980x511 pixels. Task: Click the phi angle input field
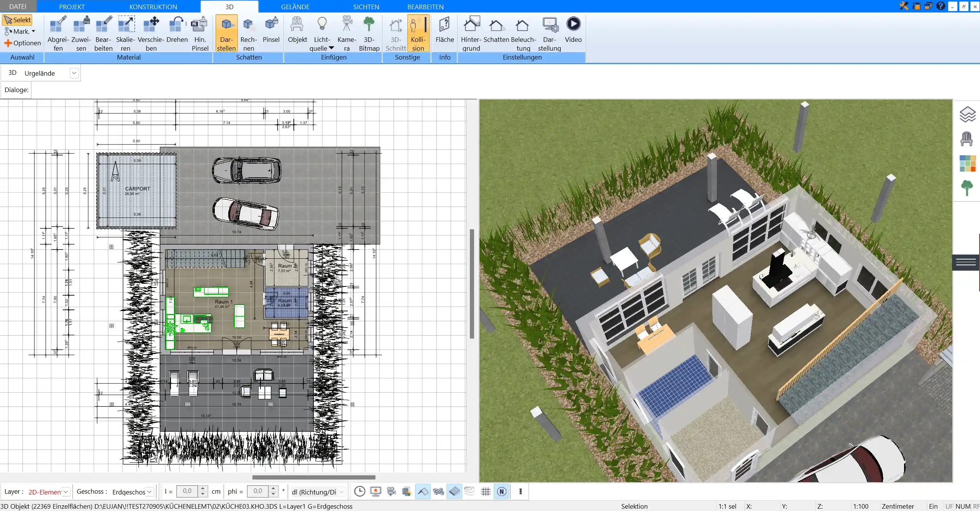257,491
